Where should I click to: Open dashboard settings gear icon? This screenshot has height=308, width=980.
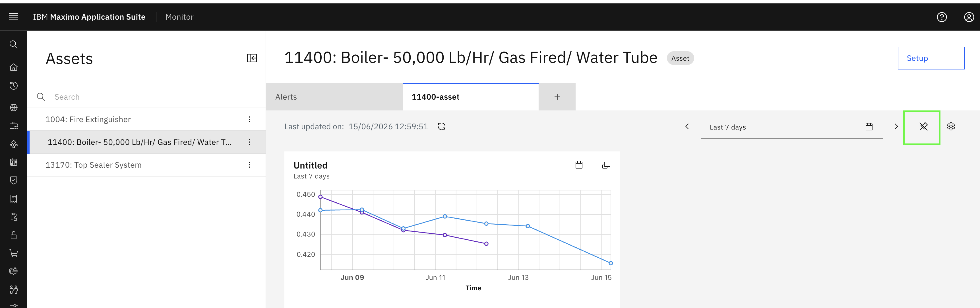[951, 126]
